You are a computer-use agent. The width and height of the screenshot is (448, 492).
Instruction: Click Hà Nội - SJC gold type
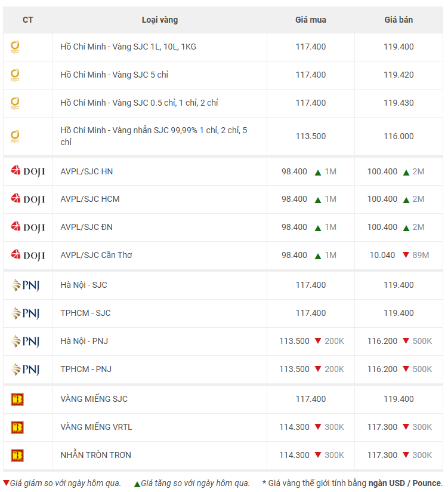(x=84, y=285)
